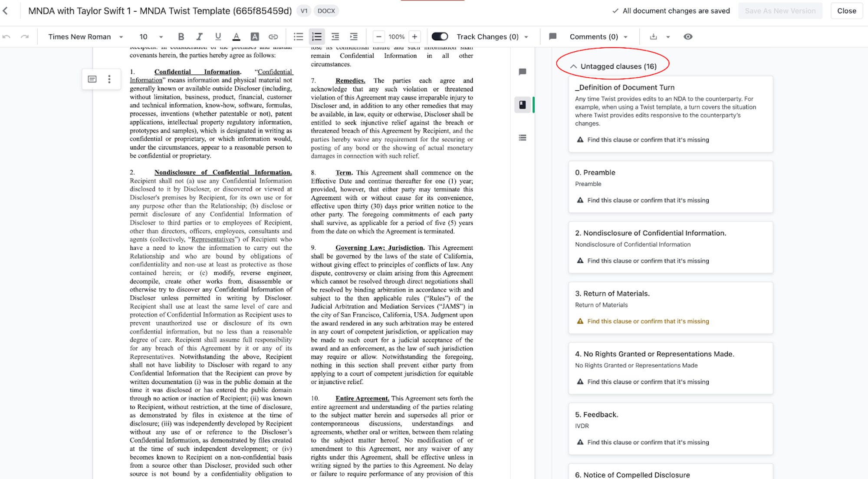Screen dimensions: 868x479
Task: Open the clause book panel in side rail
Action: [x=523, y=105]
